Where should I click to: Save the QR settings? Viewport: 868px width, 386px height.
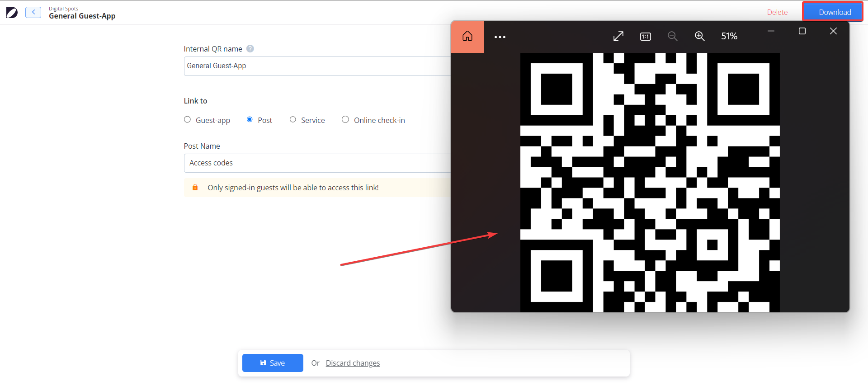coord(273,363)
